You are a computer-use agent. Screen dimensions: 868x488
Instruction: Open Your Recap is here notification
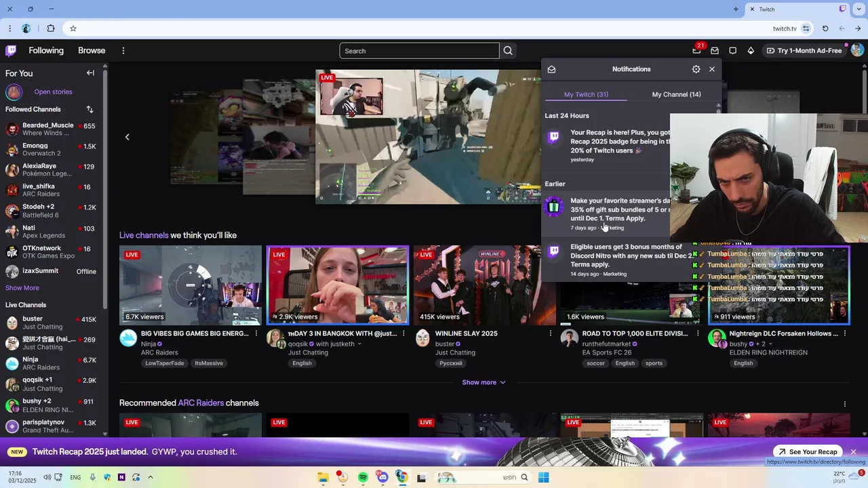tap(607, 145)
